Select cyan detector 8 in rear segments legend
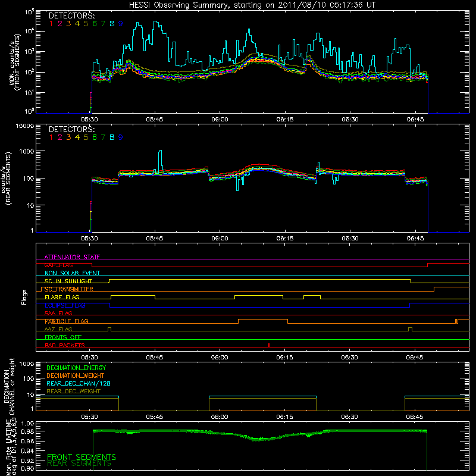Screen dimensions: 476x476 pyautogui.click(x=112, y=137)
